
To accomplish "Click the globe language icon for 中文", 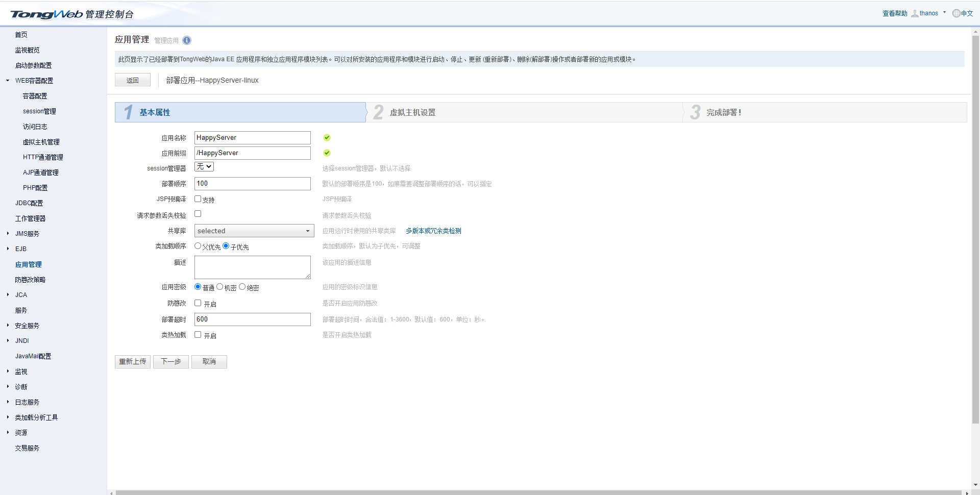I will [956, 13].
